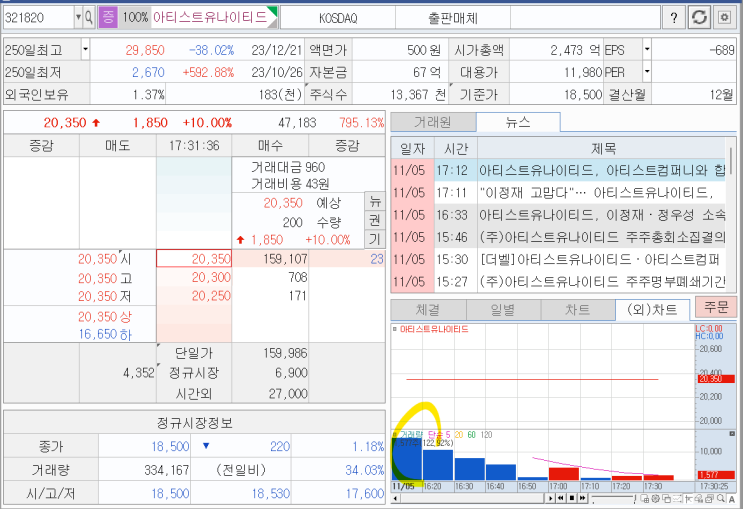Open the 15:30 [더벨] news item
Viewport: 743px width, 509px height.
(x=559, y=259)
